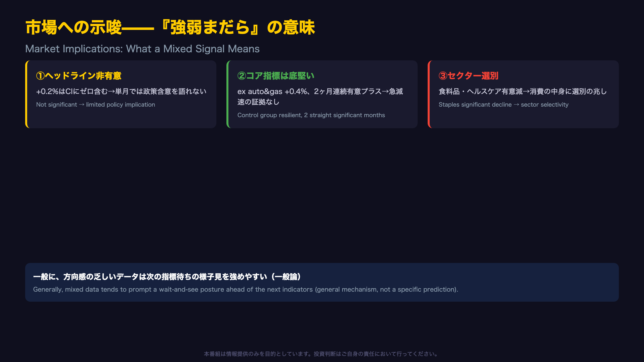Click the yellow title 市場への示唆——『強弱まだら』の意味
This screenshot has height=362, width=644.
click(x=170, y=27)
